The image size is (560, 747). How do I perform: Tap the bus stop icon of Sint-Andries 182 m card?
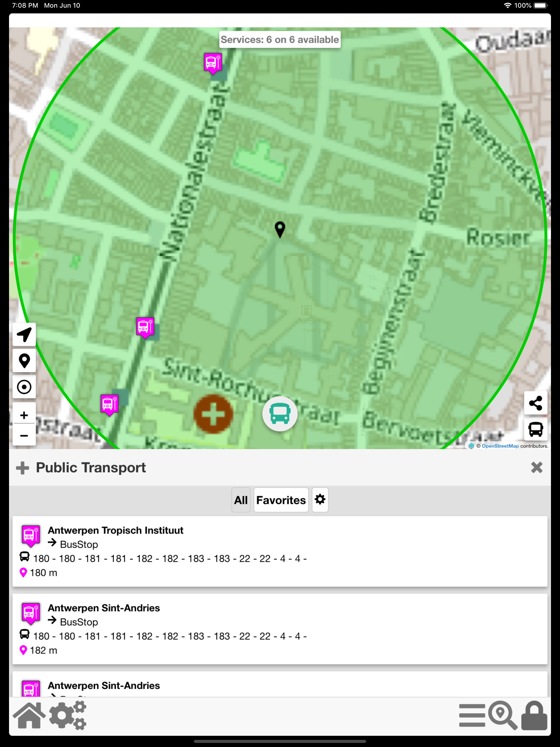click(x=31, y=614)
